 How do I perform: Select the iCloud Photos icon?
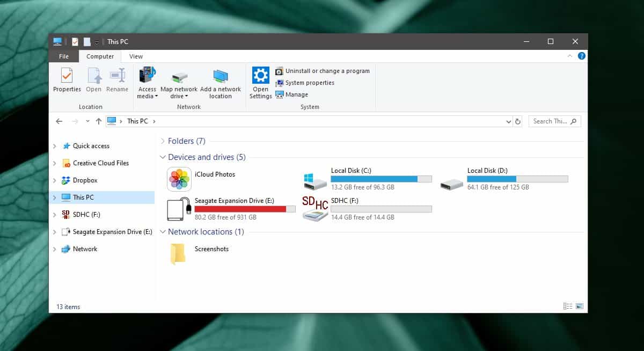[x=179, y=179]
